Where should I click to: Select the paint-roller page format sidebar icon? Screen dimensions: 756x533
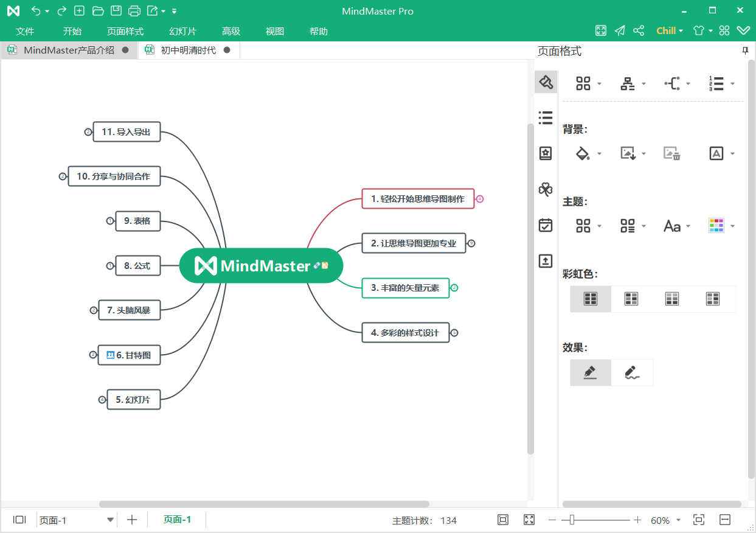[546, 82]
